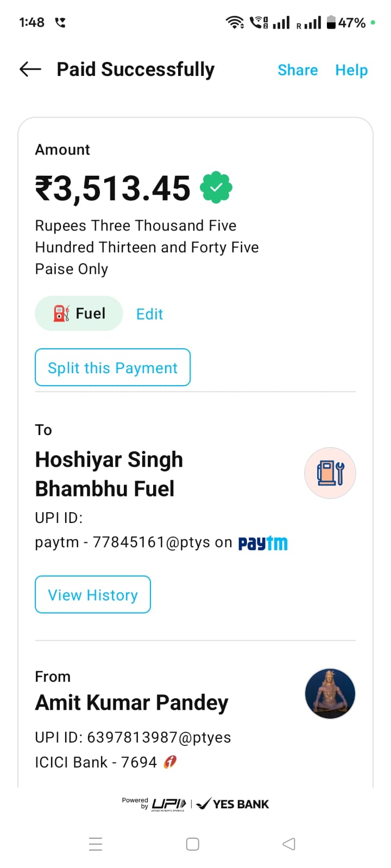
Task: Tap the YES BANK logo
Action: (x=233, y=804)
